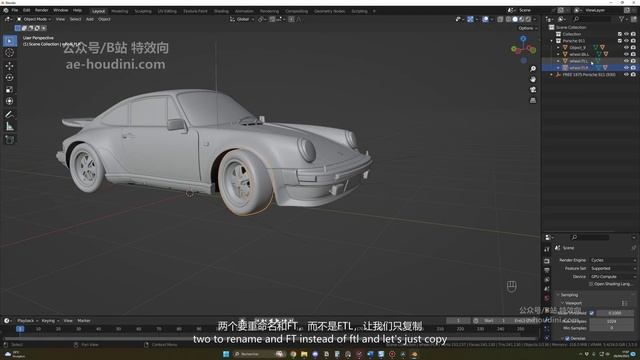The image size is (640, 360).
Task: Expand FREE 1975 Porsche 911 tree item
Action: pyautogui.click(x=551, y=75)
